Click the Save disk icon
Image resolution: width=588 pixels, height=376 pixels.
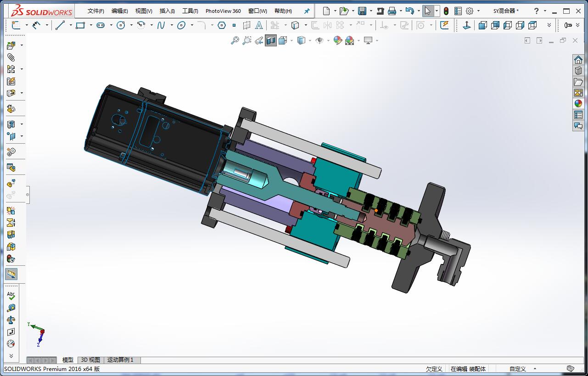coord(362,11)
